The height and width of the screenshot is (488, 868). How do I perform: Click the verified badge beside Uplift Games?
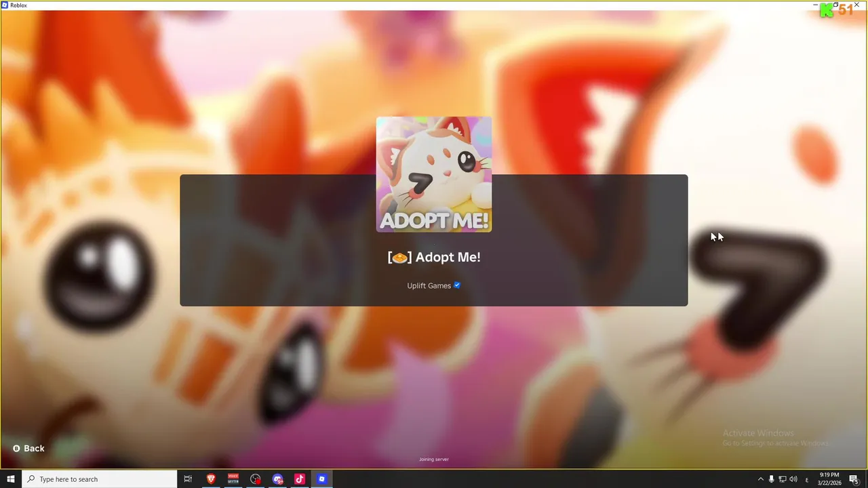[457, 285]
